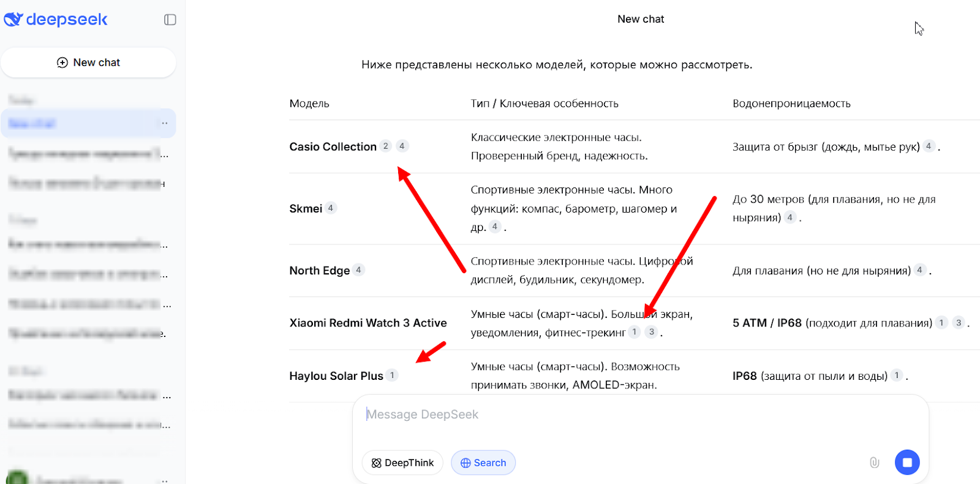This screenshot has height=484, width=980.
Task: Open the options menu of the highlighted chat
Action: click(164, 123)
